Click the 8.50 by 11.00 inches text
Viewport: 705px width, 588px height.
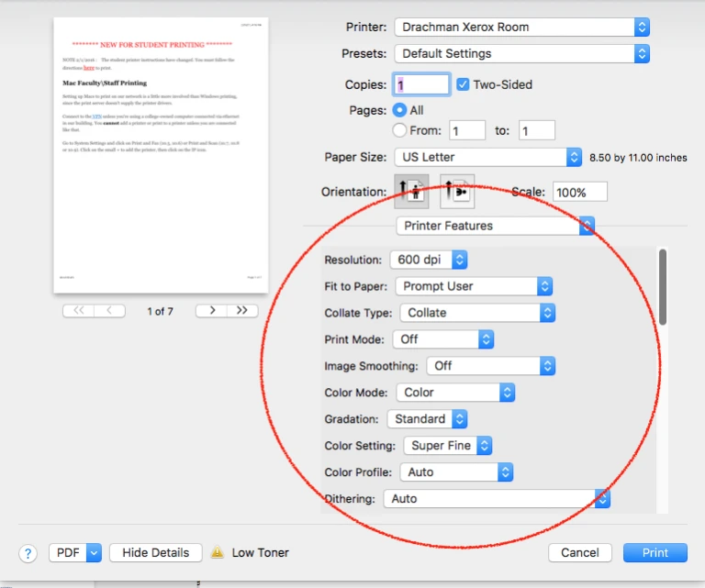[638, 158]
